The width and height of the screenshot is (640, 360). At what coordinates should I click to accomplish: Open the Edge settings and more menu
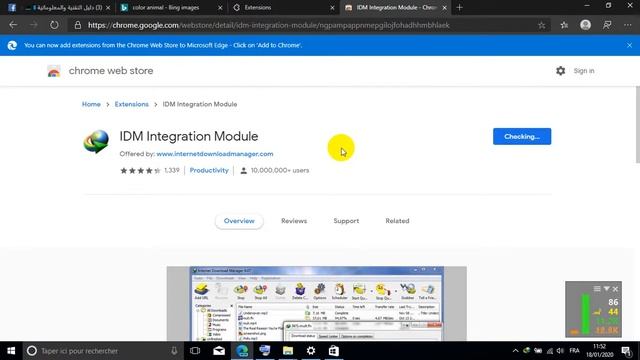628,25
